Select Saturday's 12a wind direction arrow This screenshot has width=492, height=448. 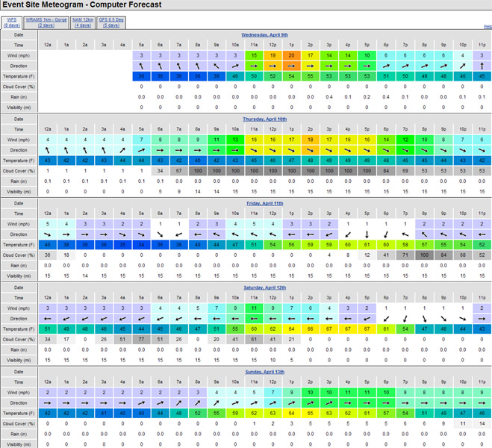[48, 318]
